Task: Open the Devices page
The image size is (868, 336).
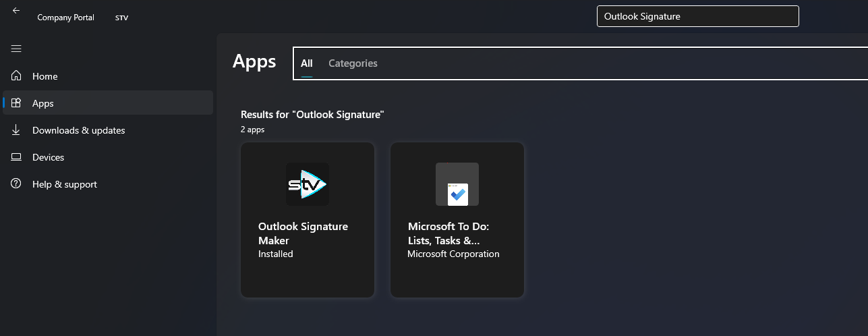Action: coord(108,157)
